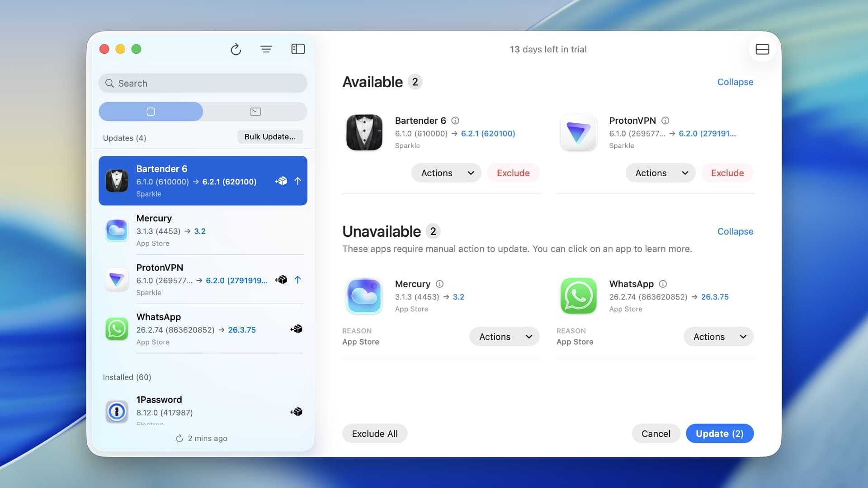Switch to the apps tab in sidebar
The image size is (868, 488).
pyautogui.click(x=151, y=112)
